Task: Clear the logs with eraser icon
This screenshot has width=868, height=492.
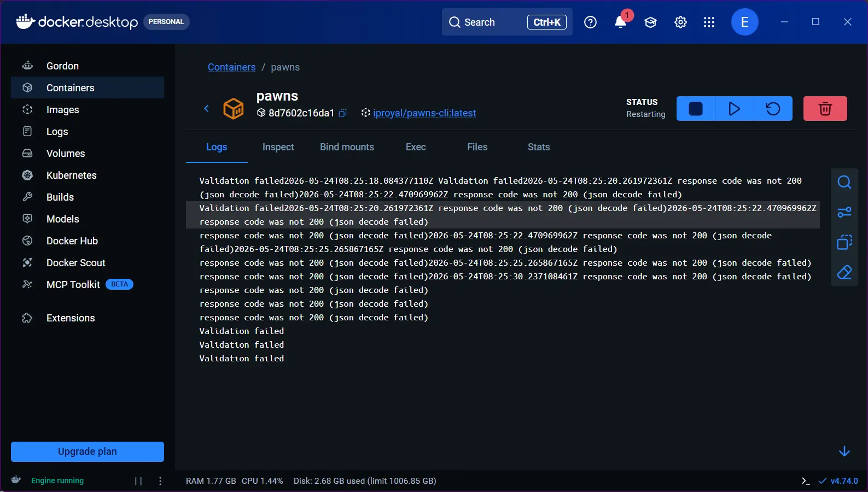Action: 844,272
